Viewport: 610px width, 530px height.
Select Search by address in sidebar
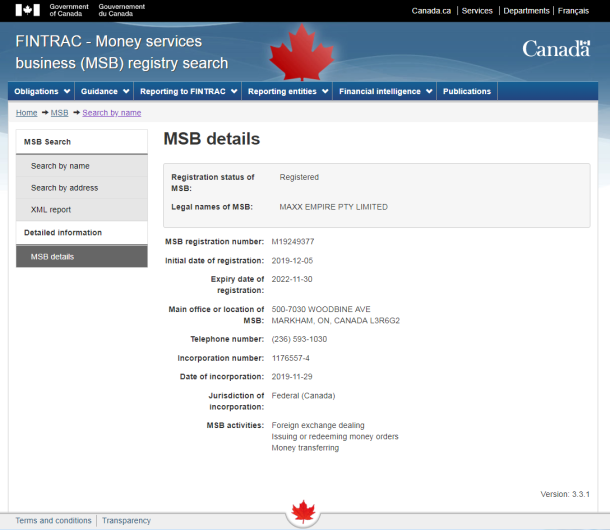click(82, 188)
